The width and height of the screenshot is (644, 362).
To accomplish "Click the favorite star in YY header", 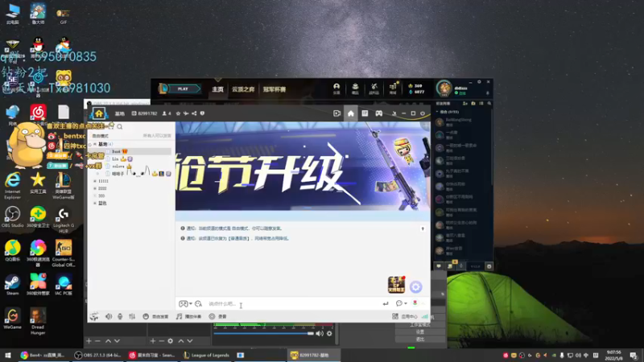I will coord(178,113).
